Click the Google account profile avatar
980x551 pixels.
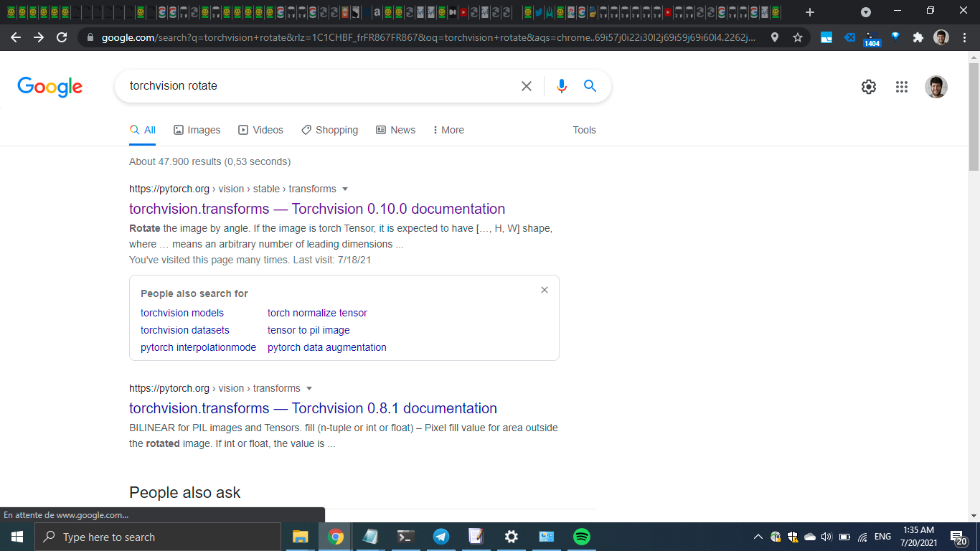coord(936,86)
